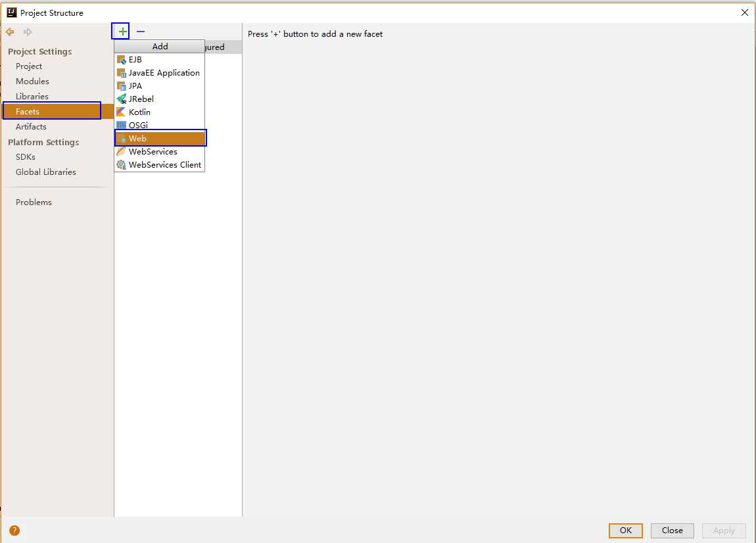The height and width of the screenshot is (543, 756).
Task: Click the Platform Settings heading
Action: (43, 142)
